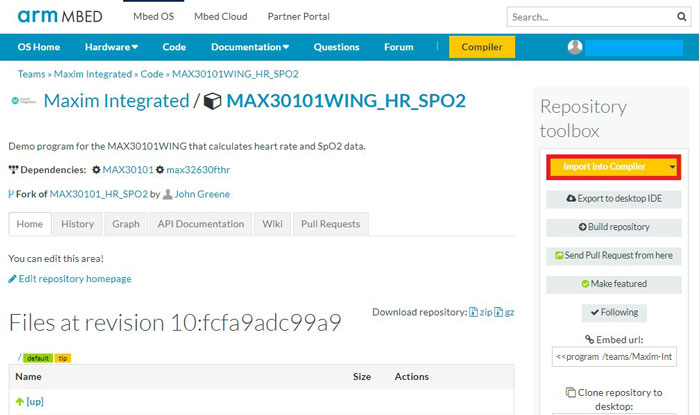Click the Edit repository pencil icon
Image resolution: width=700 pixels, height=415 pixels.
point(12,279)
